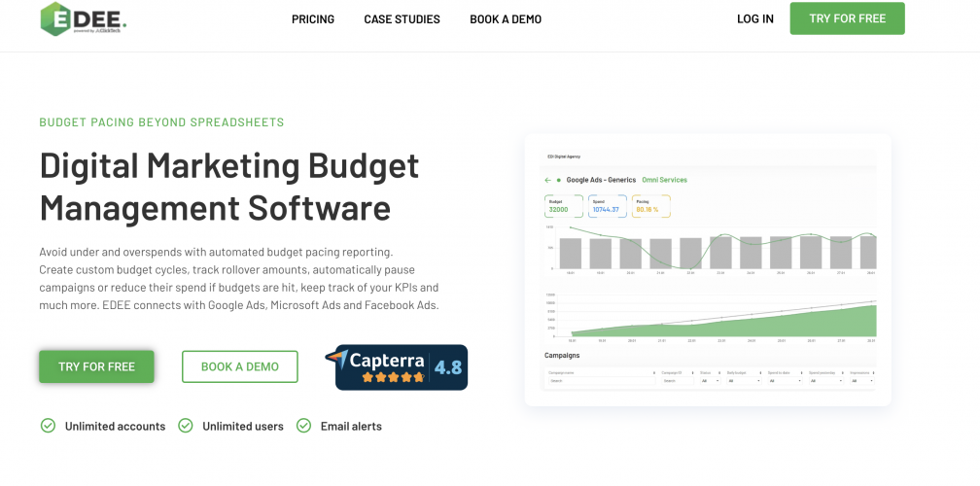Click header Try For Free button
Viewport: 980px width, 486px height.
[x=847, y=18]
